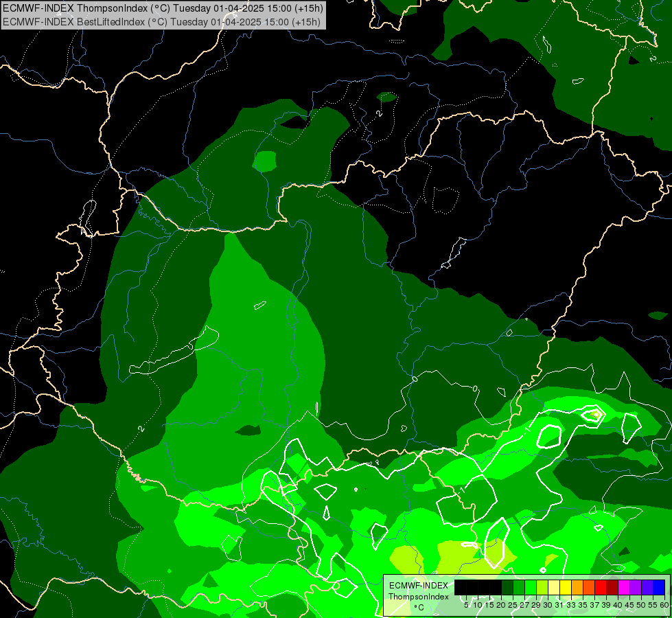This screenshot has width=672, height=618.
Task: Click the legend tick label 31
Action: [559, 605]
